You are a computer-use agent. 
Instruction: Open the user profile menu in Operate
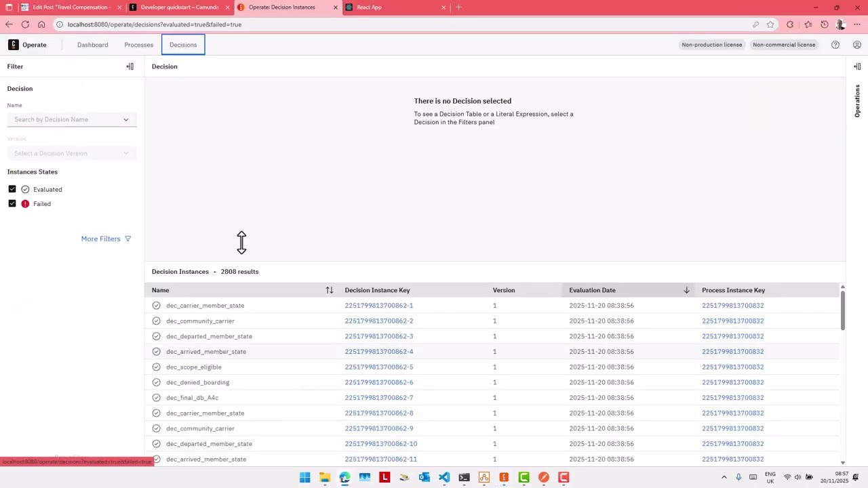tap(857, 45)
